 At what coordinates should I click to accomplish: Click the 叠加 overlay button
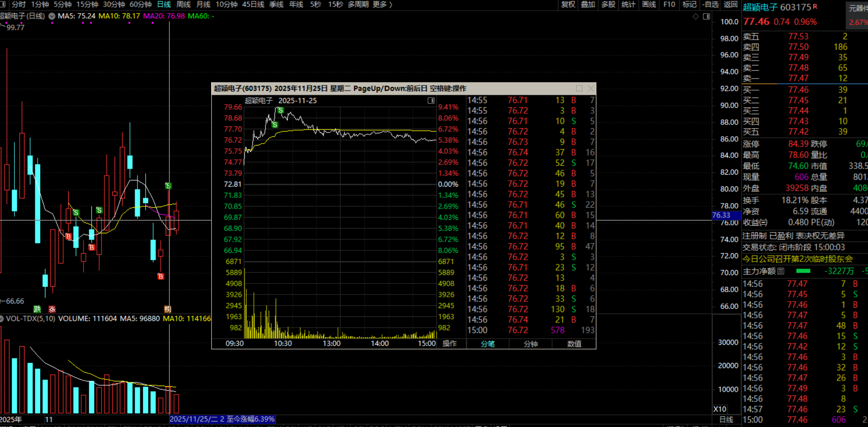tap(588, 4)
